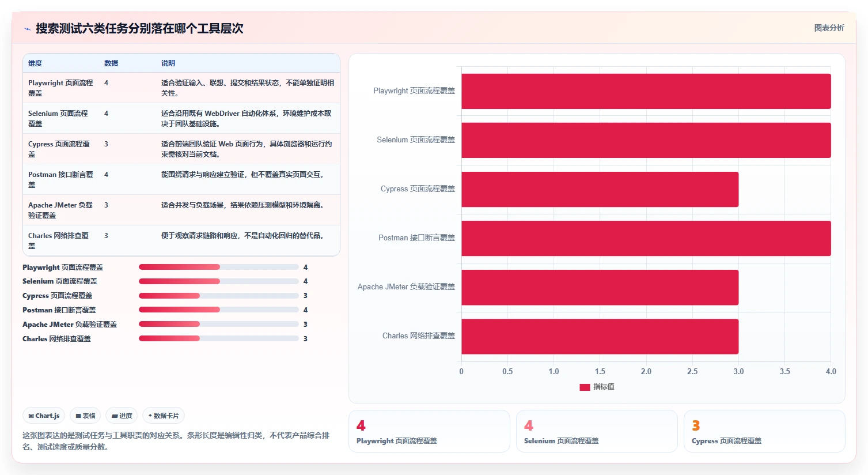
Task: Click the Cypress bar in the chart
Action: tap(600, 189)
